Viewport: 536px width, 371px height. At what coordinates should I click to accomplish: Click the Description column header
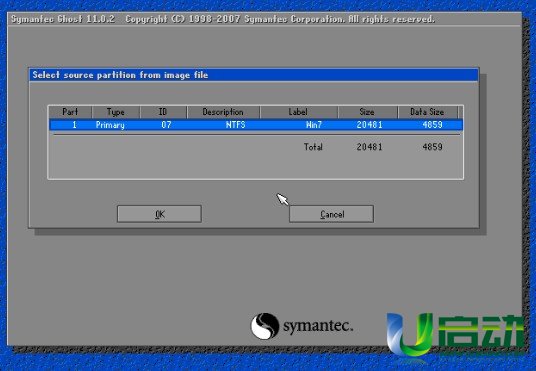pyautogui.click(x=223, y=112)
